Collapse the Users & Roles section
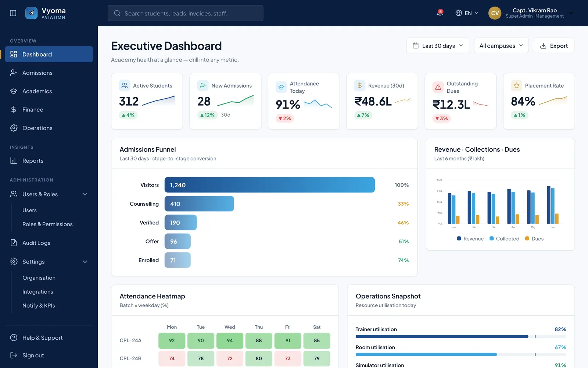Viewport: 588px width, 368px height. [x=85, y=194]
